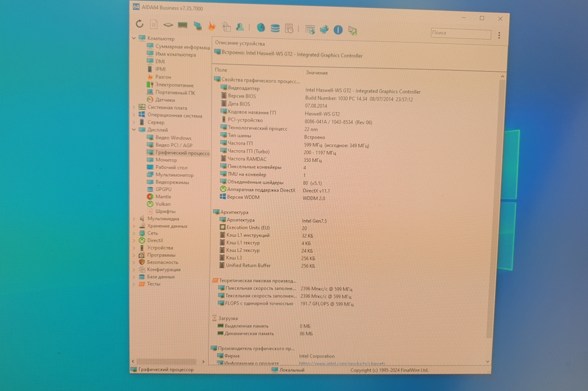This screenshot has width=588, height=391.
Task: Click the blue info circle icon
Action: point(338,30)
